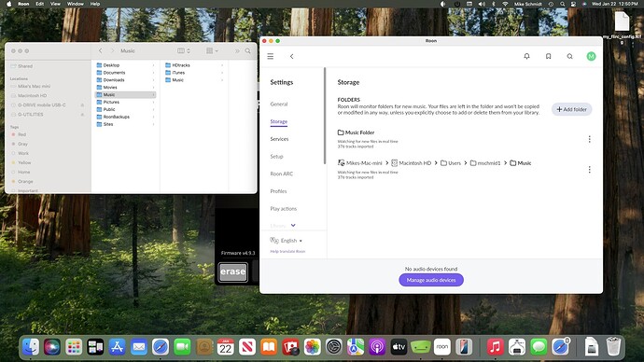Viewport: 644px width, 362px height.
Task: Go back with Roon's back arrow
Action: [291, 56]
